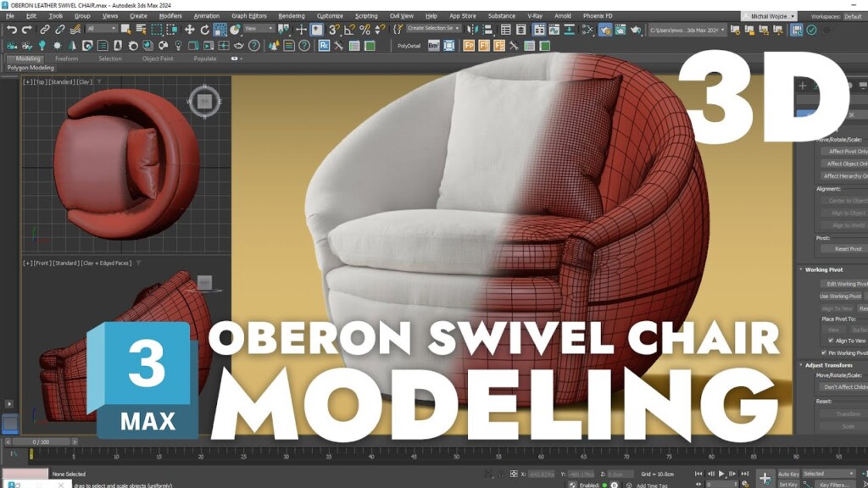Image resolution: width=868 pixels, height=488 pixels.
Task: Open the Rendering menu
Action: point(292,16)
